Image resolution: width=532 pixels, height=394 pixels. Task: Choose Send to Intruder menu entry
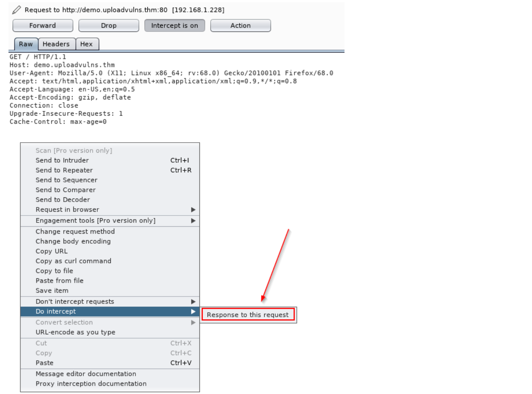point(62,160)
